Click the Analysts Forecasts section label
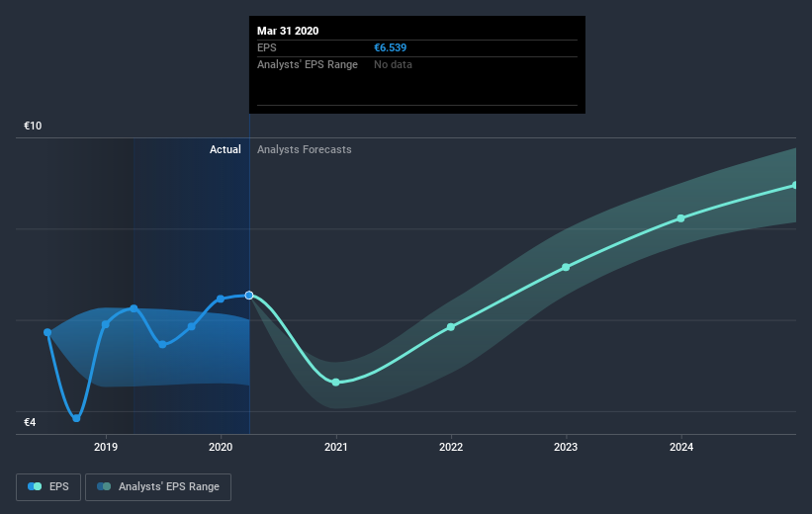 (x=305, y=149)
